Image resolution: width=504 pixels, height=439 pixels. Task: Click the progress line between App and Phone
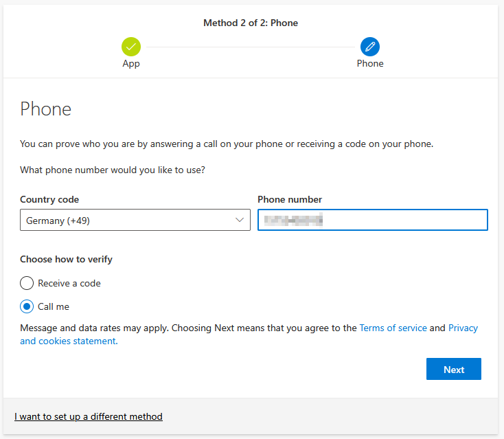[251, 47]
